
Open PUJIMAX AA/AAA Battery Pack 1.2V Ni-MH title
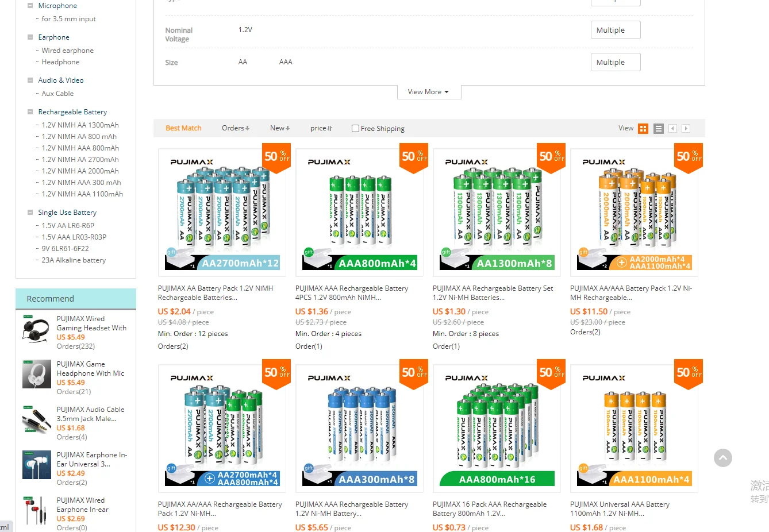631,293
